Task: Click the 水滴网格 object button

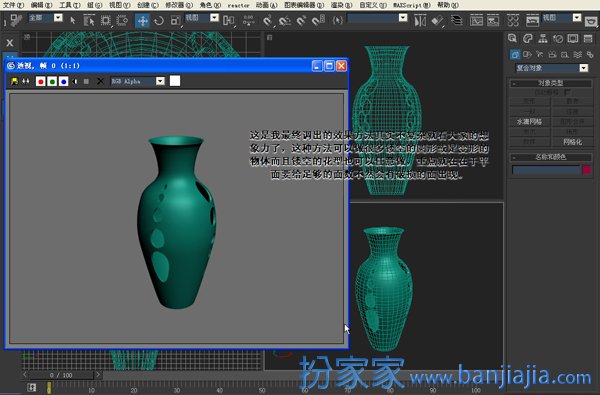Action: tap(530, 122)
